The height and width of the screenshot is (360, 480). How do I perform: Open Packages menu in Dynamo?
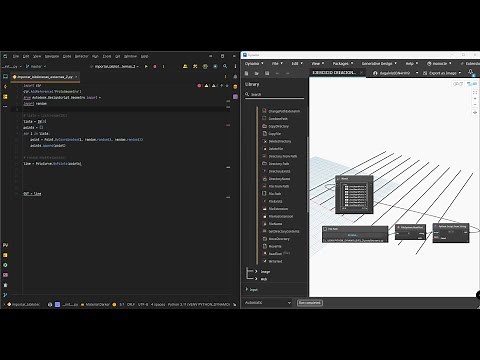click(343, 63)
